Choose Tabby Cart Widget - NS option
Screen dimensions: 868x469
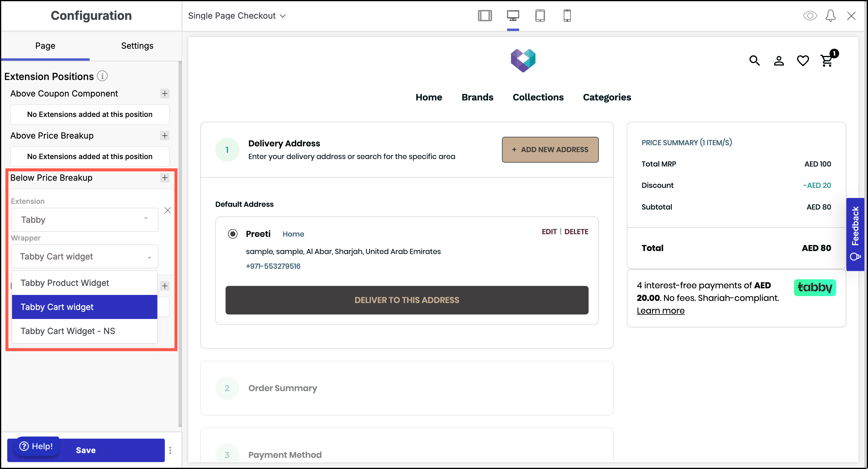pos(85,331)
